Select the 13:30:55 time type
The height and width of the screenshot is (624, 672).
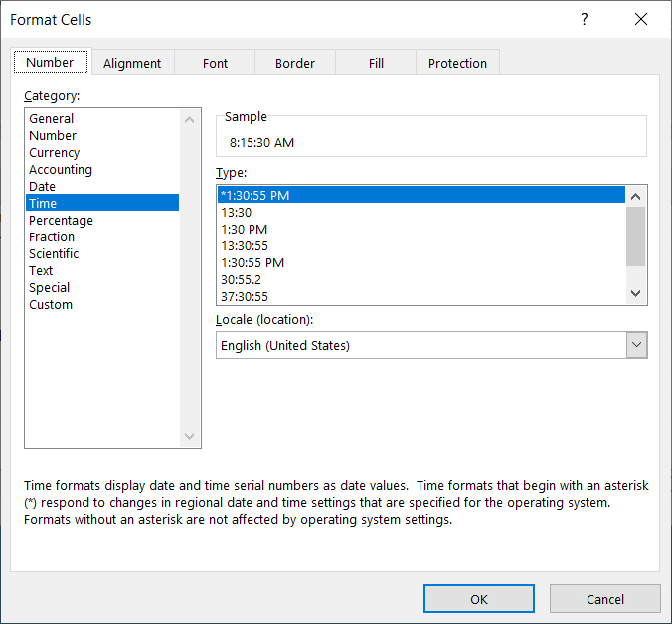[245, 245]
